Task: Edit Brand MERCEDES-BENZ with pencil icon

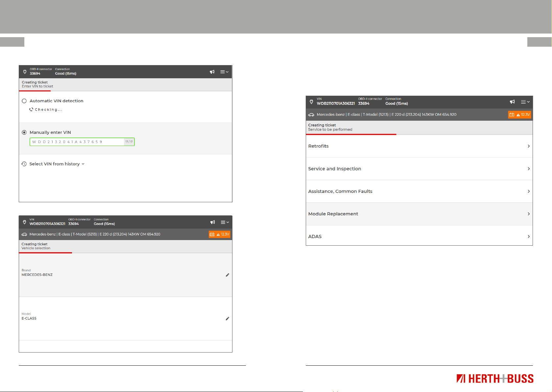Action: [x=227, y=275]
